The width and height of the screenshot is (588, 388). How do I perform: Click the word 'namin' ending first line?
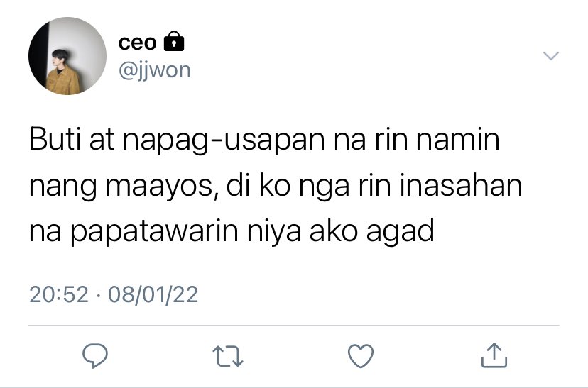tap(458, 140)
